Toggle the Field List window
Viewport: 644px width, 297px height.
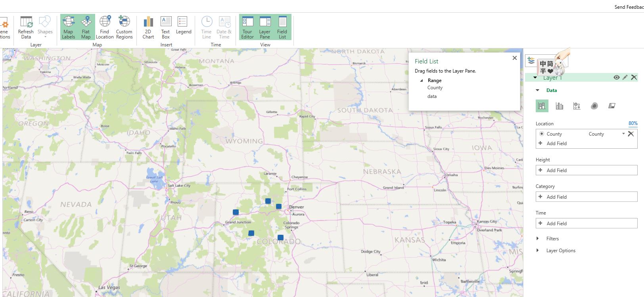pyautogui.click(x=282, y=27)
